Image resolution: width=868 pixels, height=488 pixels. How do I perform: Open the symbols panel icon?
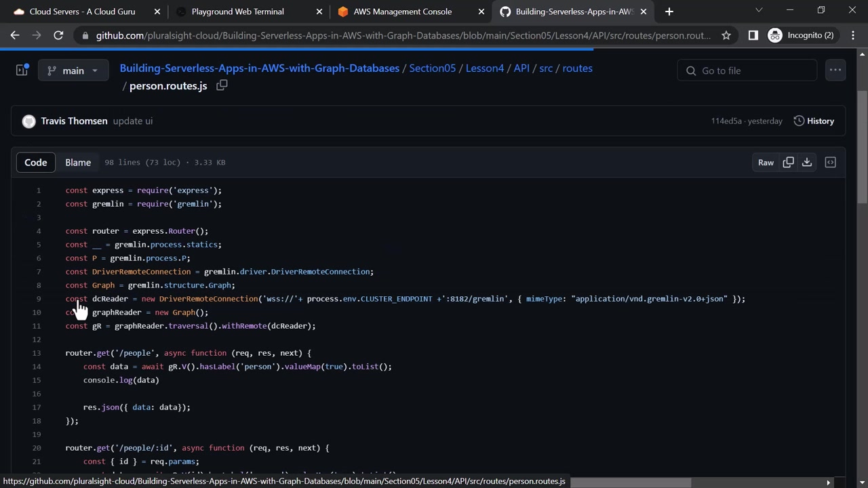click(x=830, y=163)
